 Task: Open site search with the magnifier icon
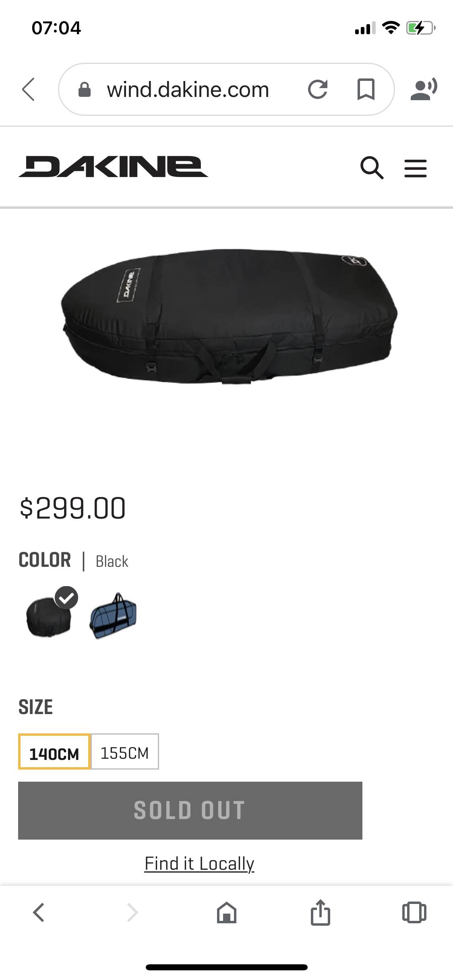tap(371, 167)
